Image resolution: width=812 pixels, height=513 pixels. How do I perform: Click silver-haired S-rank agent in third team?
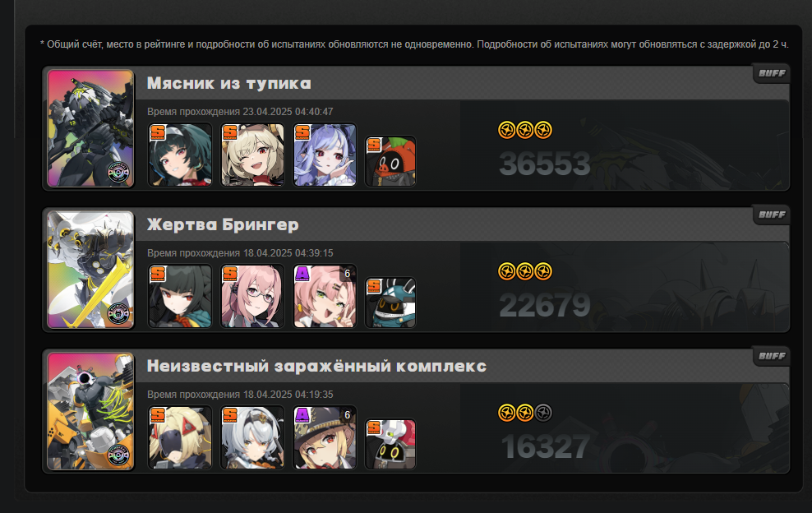[x=252, y=437]
